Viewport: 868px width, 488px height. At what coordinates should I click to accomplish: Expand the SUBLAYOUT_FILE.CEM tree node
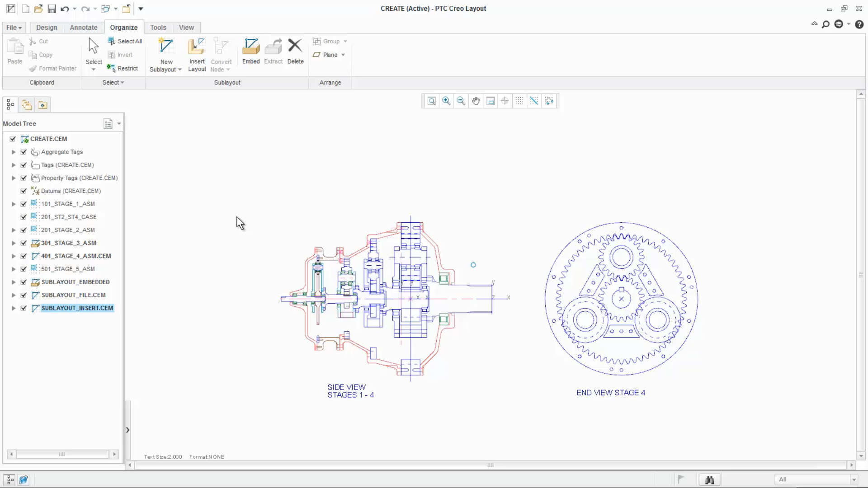click(x=14, y=296)
